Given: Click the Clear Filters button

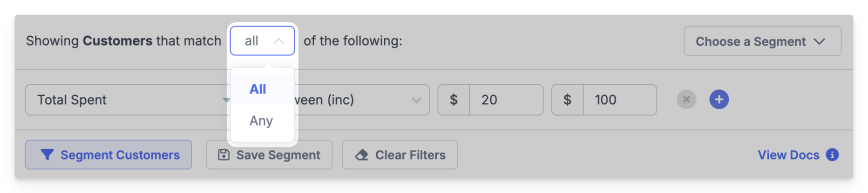Looking at the screenshot, I should coord(400,154).
